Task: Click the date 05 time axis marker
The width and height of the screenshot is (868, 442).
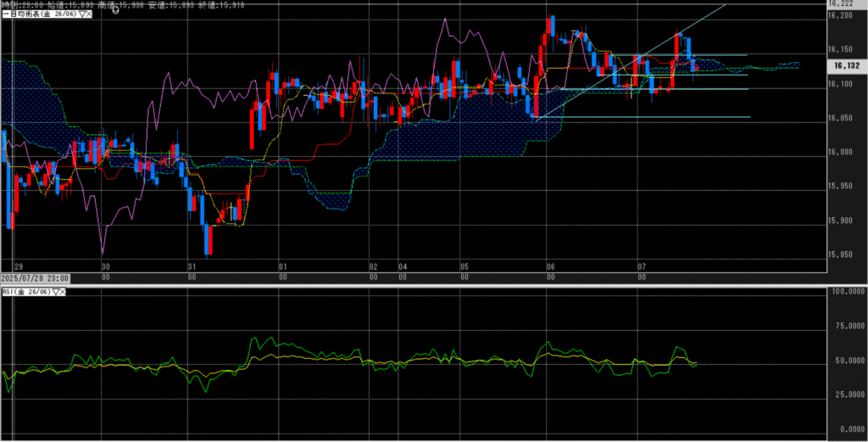Action: pyautogui.click(x=465, y=266)
